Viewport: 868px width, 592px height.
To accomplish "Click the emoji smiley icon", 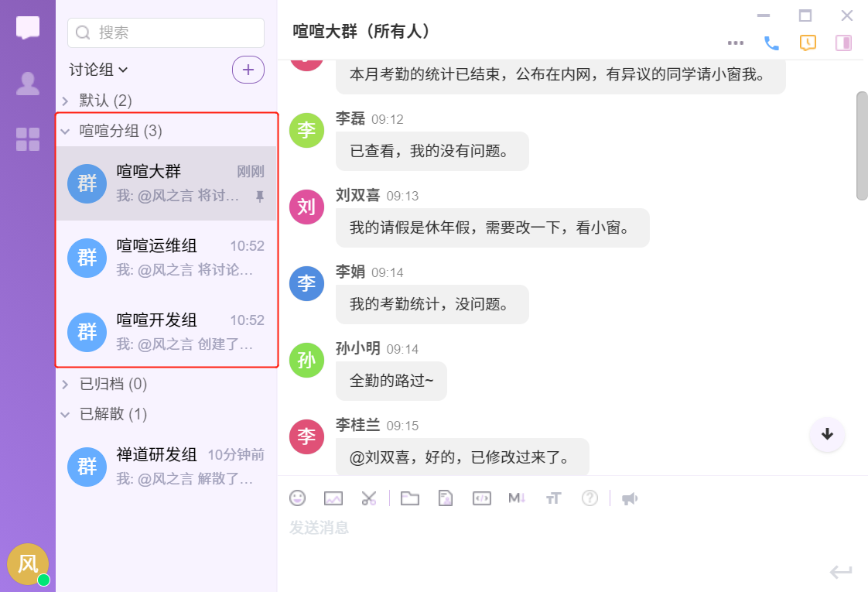I will [x=297, y=498].
